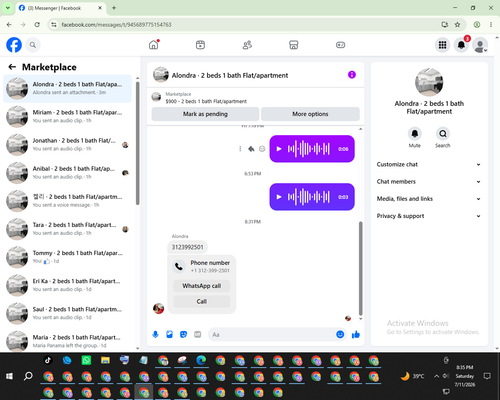Open File Explorer from the taskbar

105,360
